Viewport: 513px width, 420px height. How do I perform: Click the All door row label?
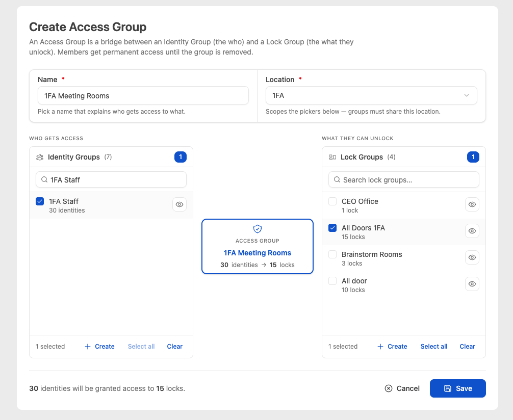[354, 281]
